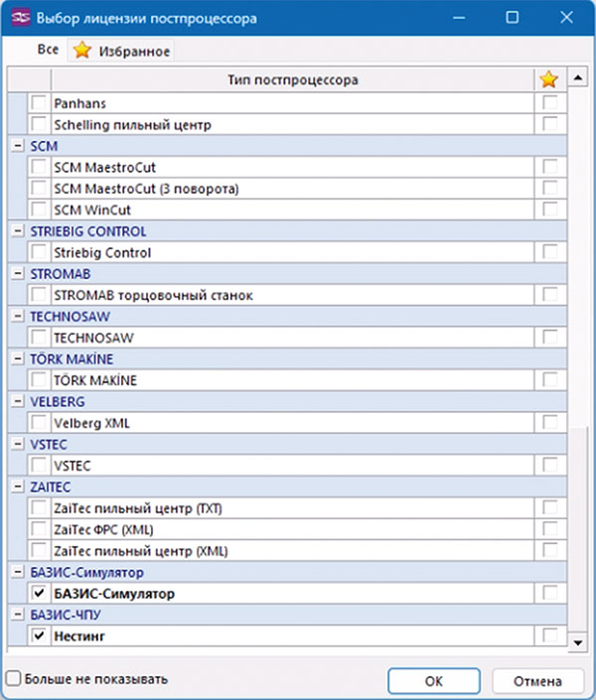Screen dimensions: 596x700
Task: Mark Нестинг row as favorite
Action: (549, 635)
